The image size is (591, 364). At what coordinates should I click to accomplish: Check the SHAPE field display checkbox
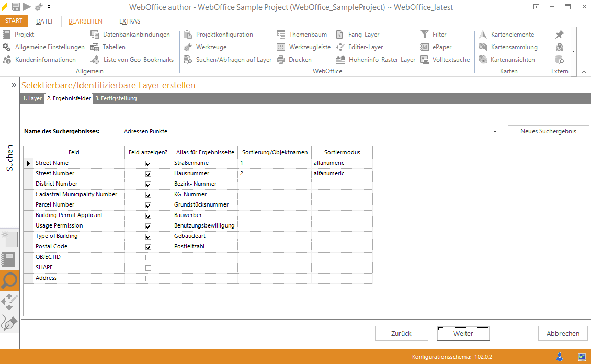[148, 267]
